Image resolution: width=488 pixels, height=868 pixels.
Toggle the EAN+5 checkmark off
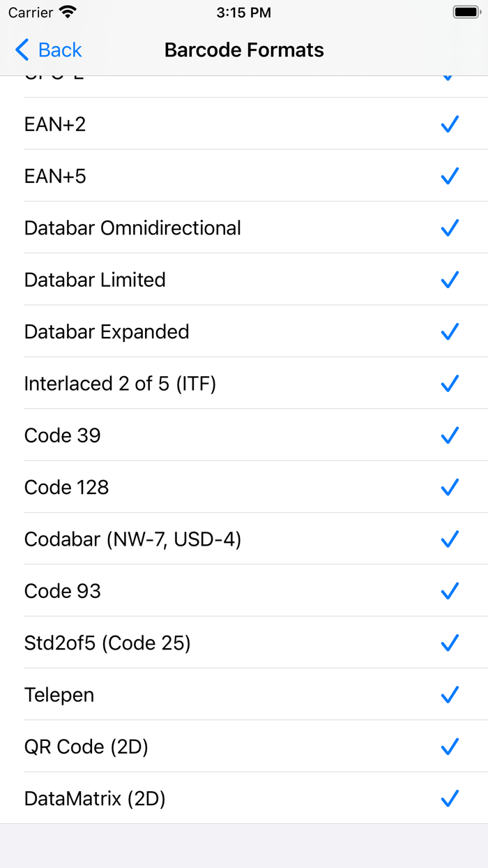(x=450, y=176)
